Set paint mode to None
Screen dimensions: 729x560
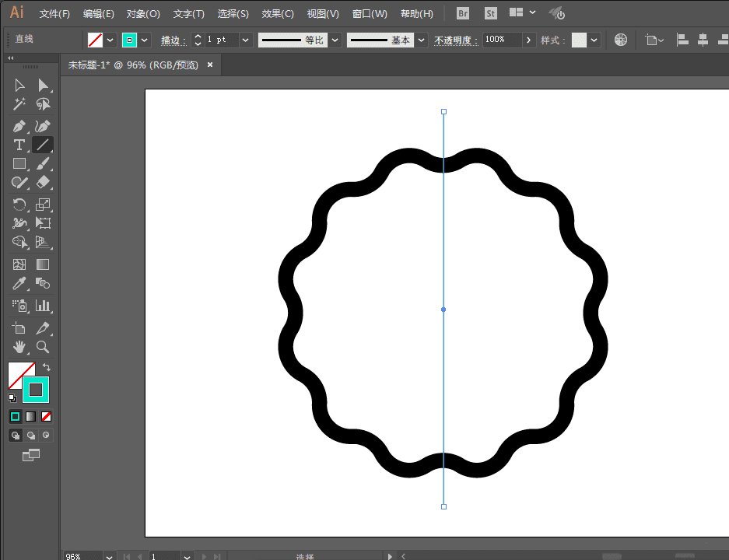(x=47, y=417)
